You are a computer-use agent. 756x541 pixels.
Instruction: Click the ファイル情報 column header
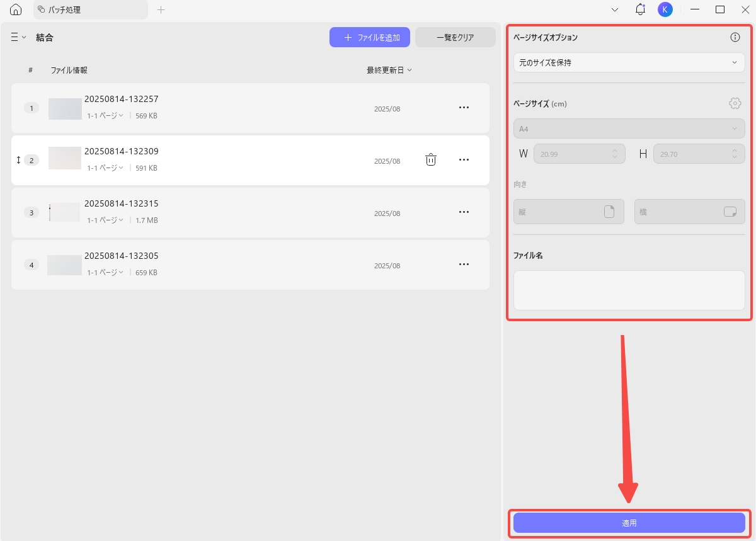[69, 70]
